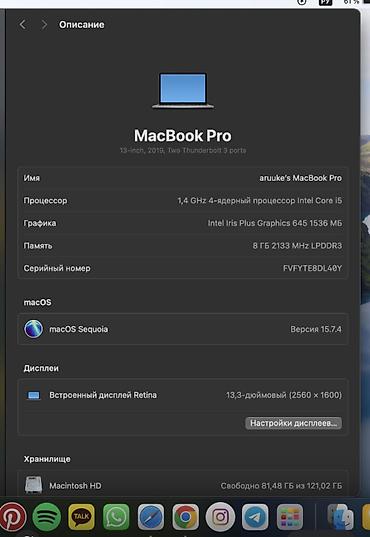This screenshot has width=370, height=537.
Task: Select the serial number FVFYTE8DL40Y
Action: click(312, 268)
